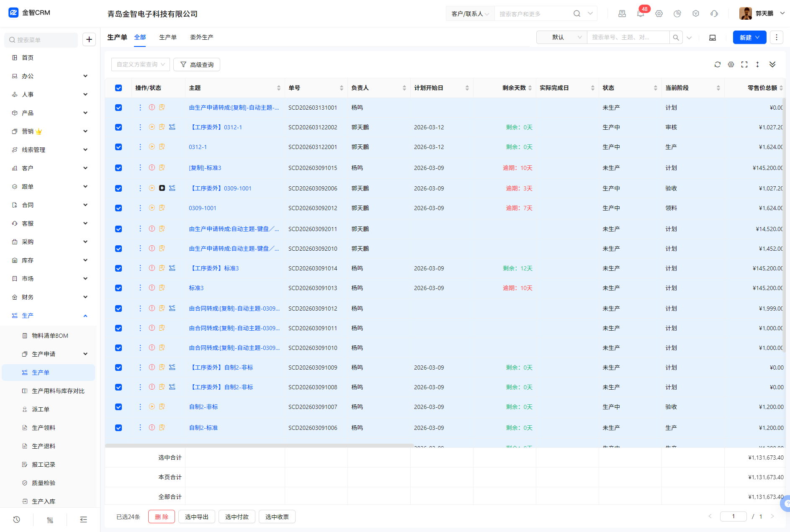Open the history clock icon at sidebar bottom
Screen dimensions: 790x532
17,519
